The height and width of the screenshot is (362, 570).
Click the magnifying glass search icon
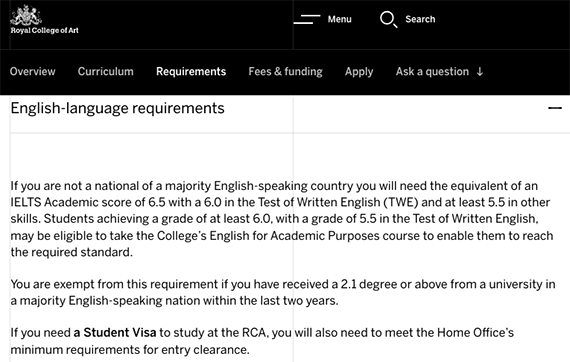click(x=389, y=20)
